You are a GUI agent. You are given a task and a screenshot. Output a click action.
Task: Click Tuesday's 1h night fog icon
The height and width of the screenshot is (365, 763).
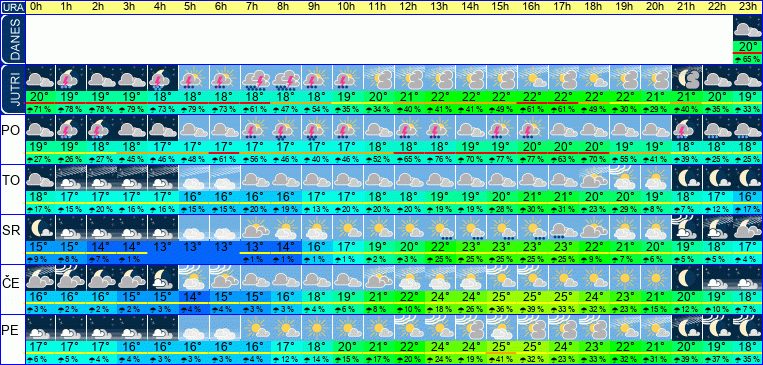71,178
